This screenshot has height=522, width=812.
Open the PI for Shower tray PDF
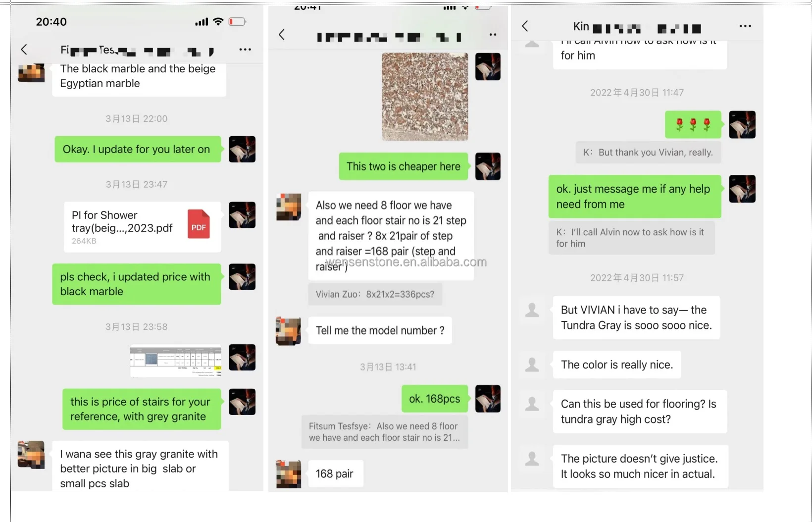pos(142,227)
